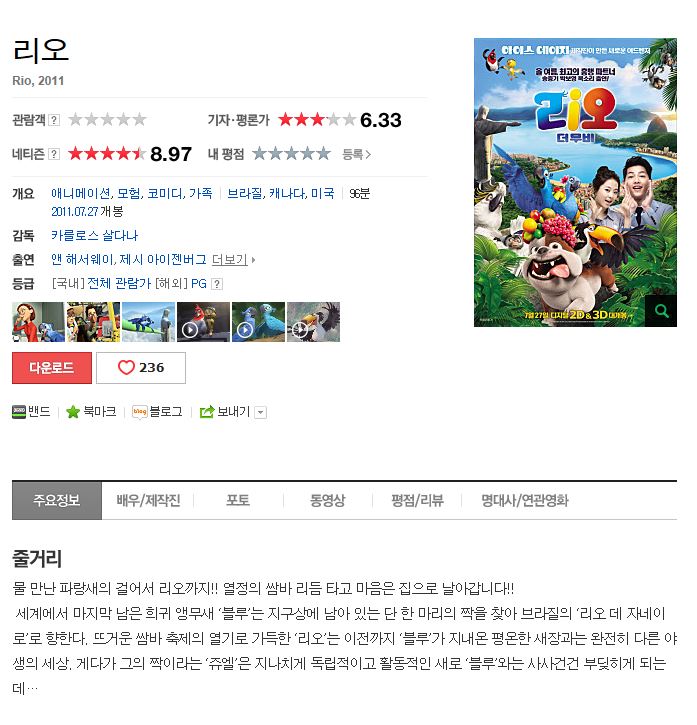Click the magnifier icon on the poster
This screenshot has width=697, height=725.
pyautogui.click(x=662, y=311)
